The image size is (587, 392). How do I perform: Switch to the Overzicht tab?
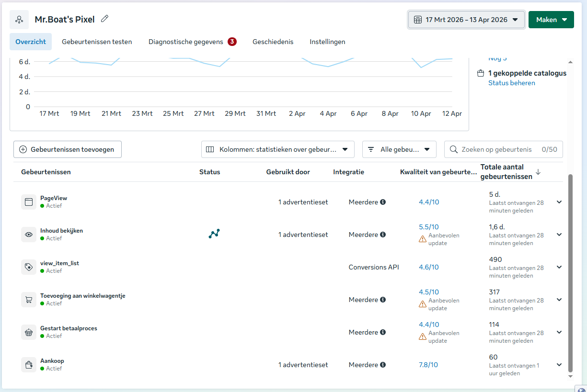pyautogui.click(x=31, y=42)
